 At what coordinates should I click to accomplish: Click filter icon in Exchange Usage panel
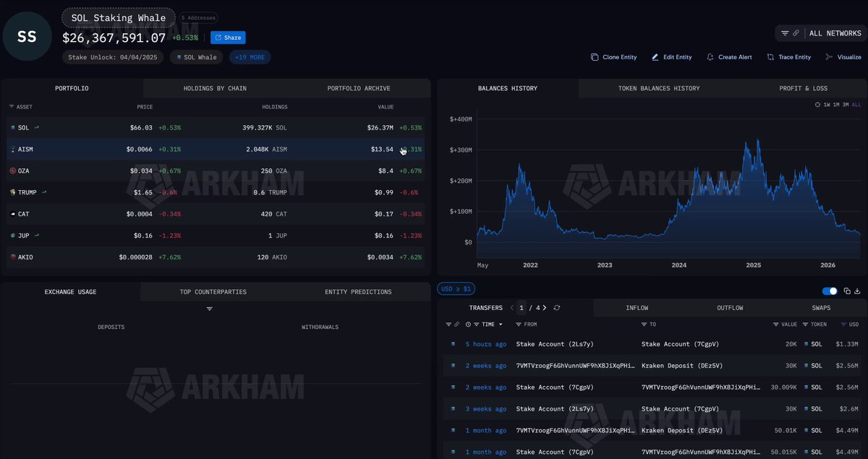[x=210, y=309]
